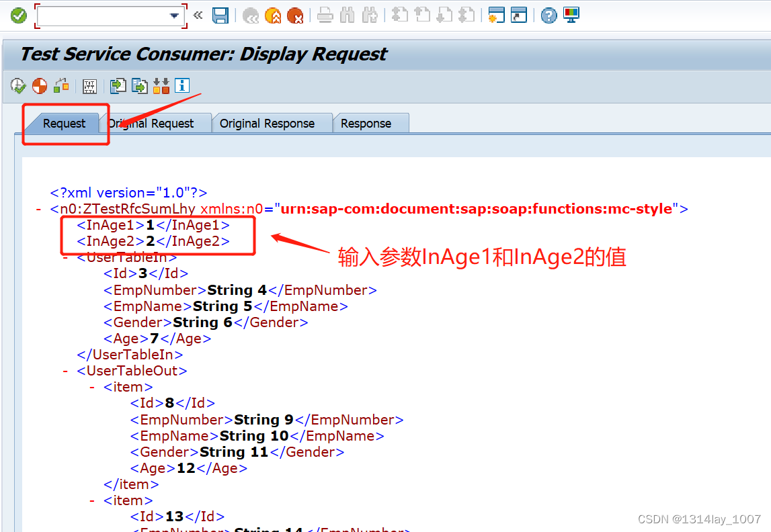The image size is (771, 532).
Task: Collapse the UserTableOut node
Action: [65, 371]
